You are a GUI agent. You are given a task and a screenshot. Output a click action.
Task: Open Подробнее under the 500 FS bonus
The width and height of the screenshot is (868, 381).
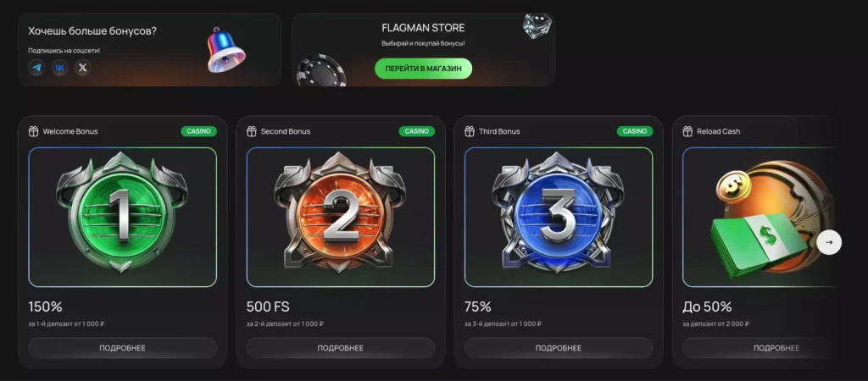point(341,348)
